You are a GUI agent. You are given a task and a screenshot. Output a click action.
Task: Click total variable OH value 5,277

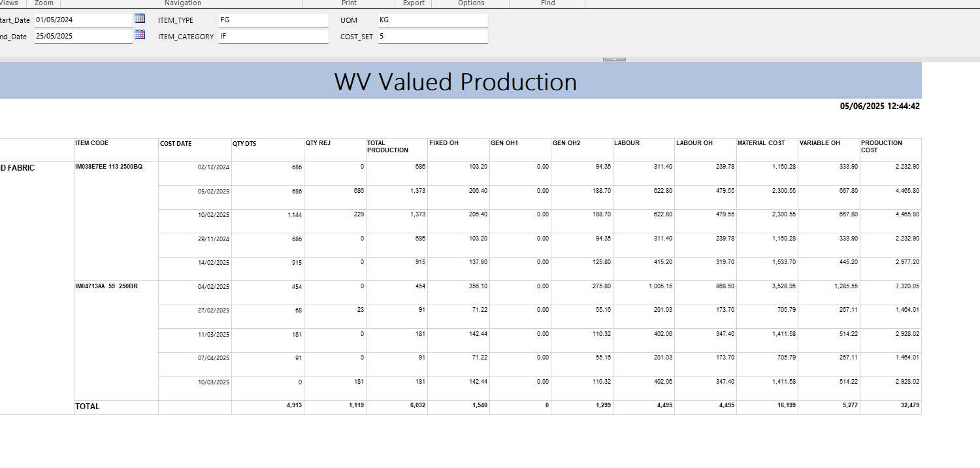[849, 405]
